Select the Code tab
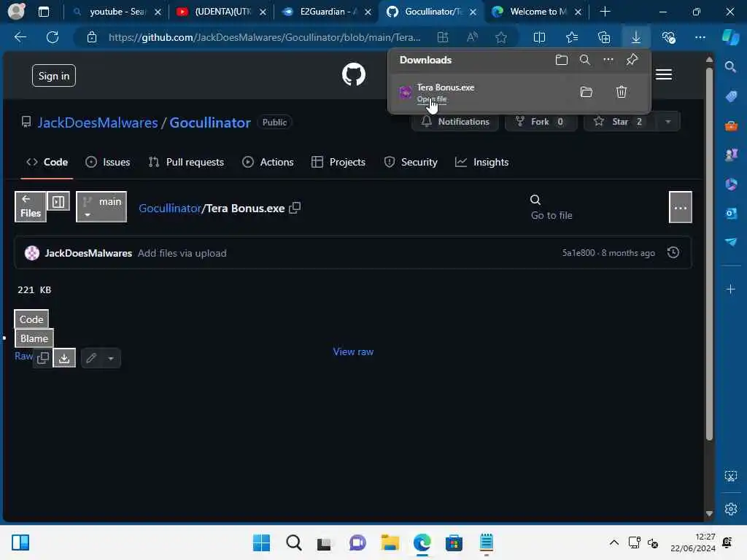The width and height of the screenshot is (747, 560). pyautogui.click(x=47, y=163)
